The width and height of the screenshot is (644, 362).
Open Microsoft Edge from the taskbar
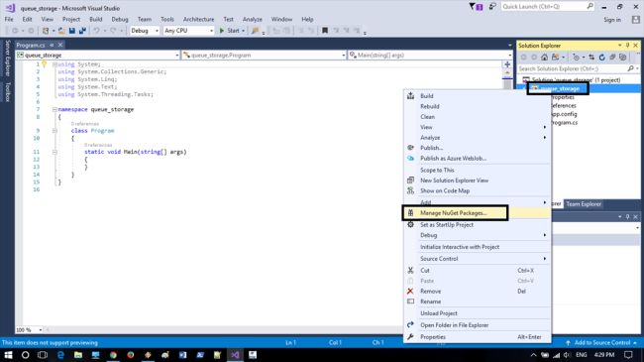[x=60, y=355]
